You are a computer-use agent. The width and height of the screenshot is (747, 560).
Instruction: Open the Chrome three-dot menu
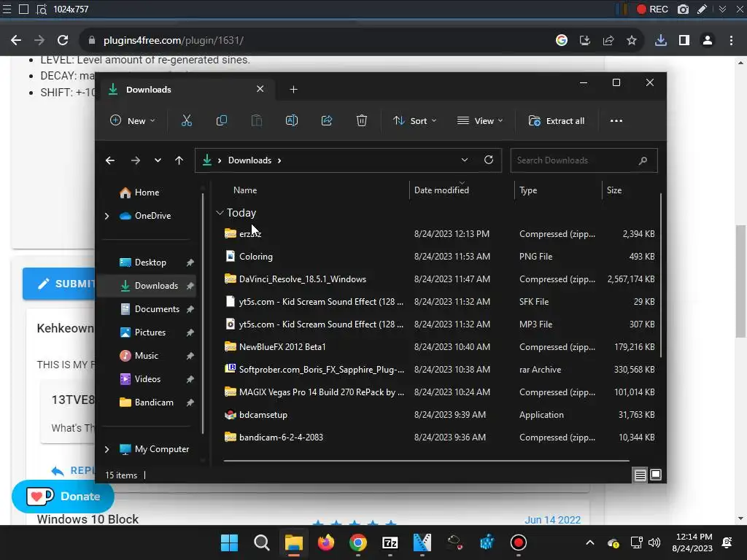[x=731, y=41]
